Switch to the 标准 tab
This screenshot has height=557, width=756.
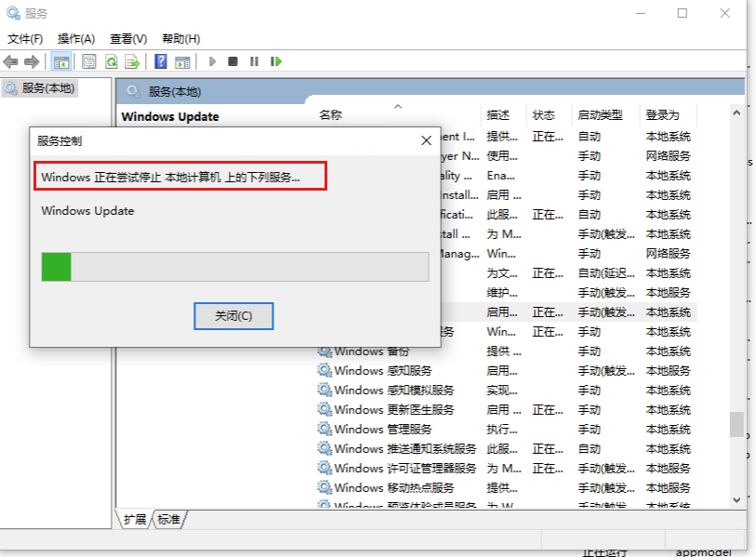click(168, 520)
